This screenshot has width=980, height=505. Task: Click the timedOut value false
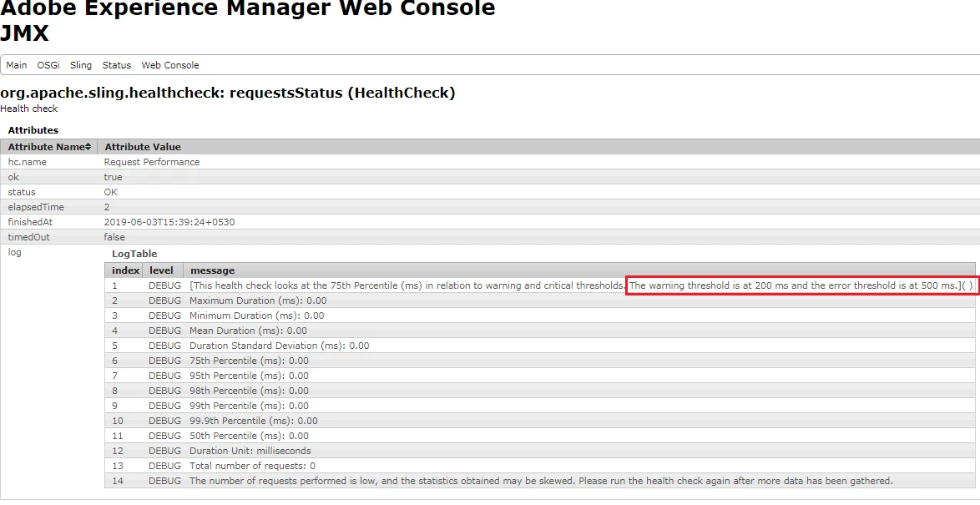[114, 237]
